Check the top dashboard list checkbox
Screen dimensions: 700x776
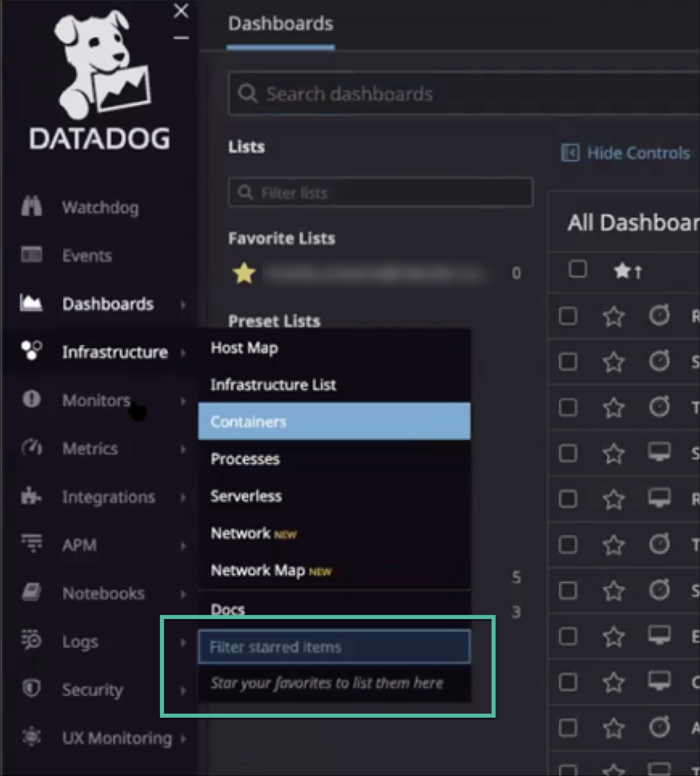point(577,270)
